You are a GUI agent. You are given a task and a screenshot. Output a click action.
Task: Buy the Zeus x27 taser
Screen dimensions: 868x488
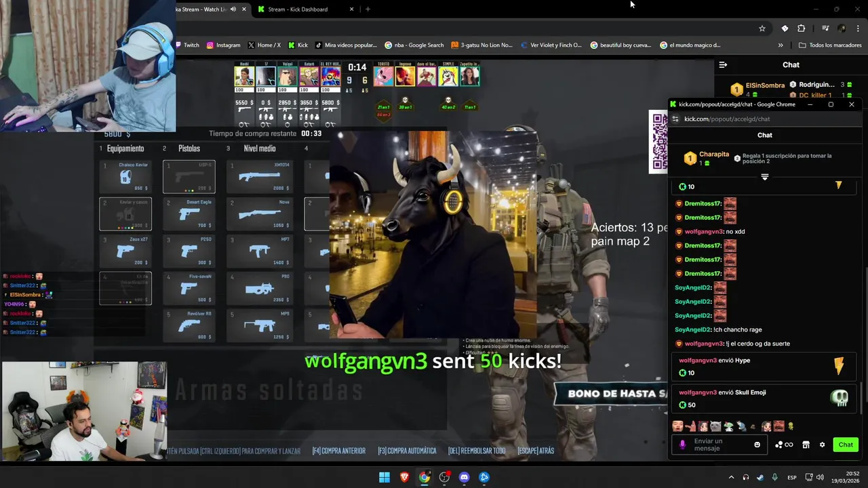click(125, 251)
